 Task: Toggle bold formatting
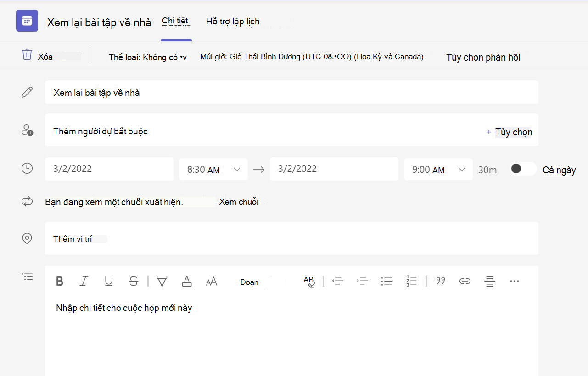[x=60, y=281]
